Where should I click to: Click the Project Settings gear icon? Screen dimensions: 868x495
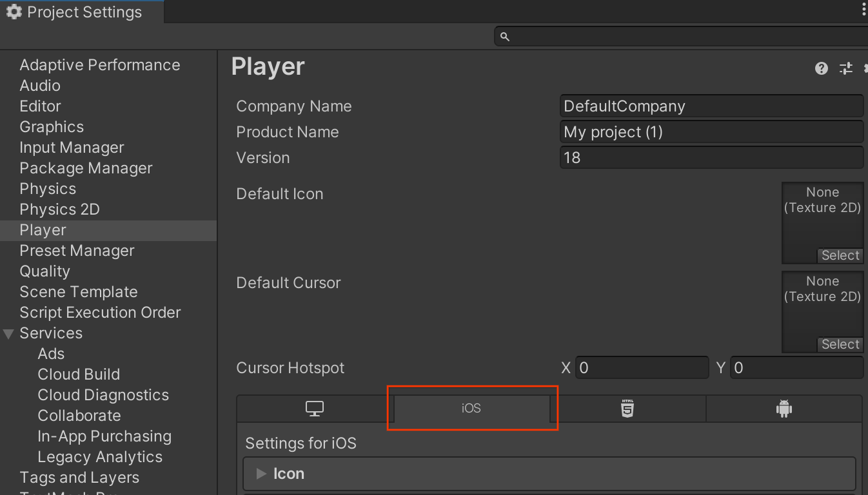(14, 12)
